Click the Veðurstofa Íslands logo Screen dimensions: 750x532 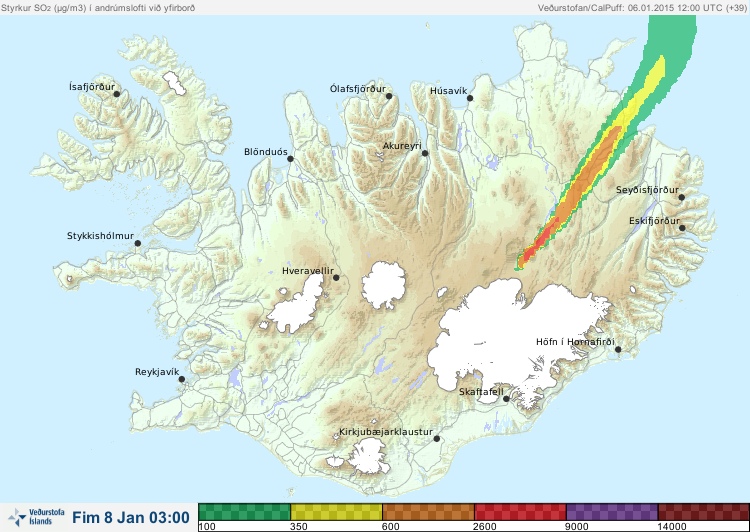pos(36,517)
